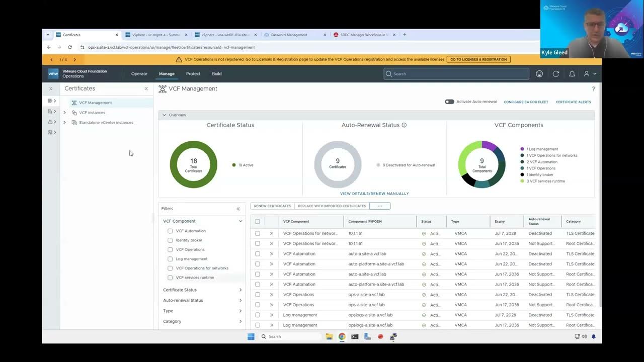Collapse the Certificates panel double-chevron

[146, 88]
